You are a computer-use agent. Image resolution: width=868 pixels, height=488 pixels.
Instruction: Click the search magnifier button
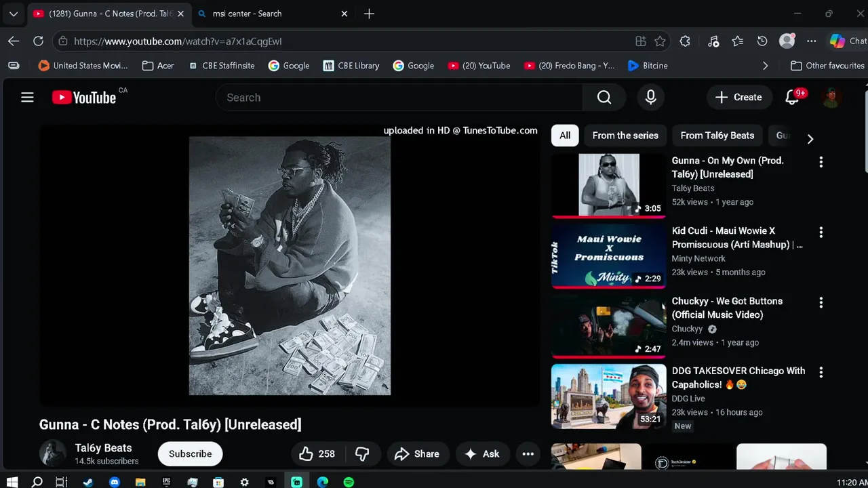click(604, 98)
